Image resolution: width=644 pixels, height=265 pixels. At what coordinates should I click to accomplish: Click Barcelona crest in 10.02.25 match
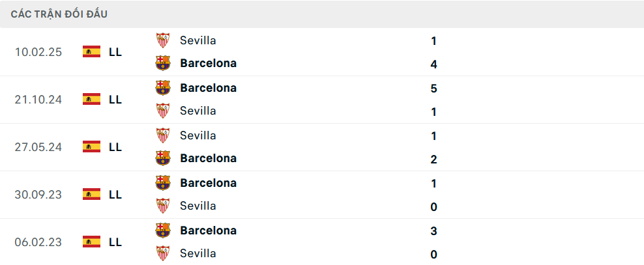[163, 63]
